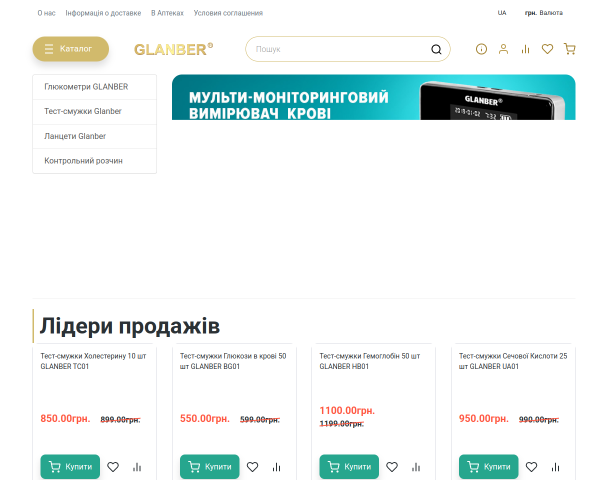The height and width of the screenshot is (480, 600).
Task: Compare Глюкози BG01 via bars icon
Action: click(277, 467)
